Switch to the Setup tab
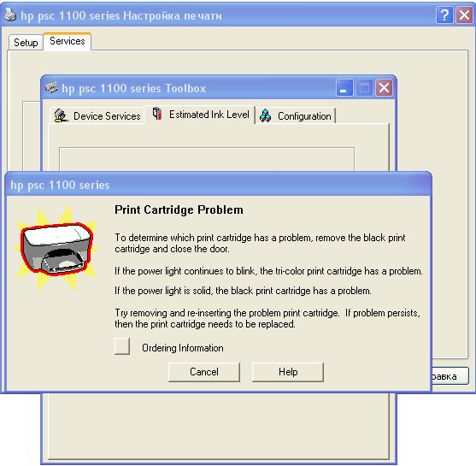This screenshot has width=476, height=466. click(26, 42)
